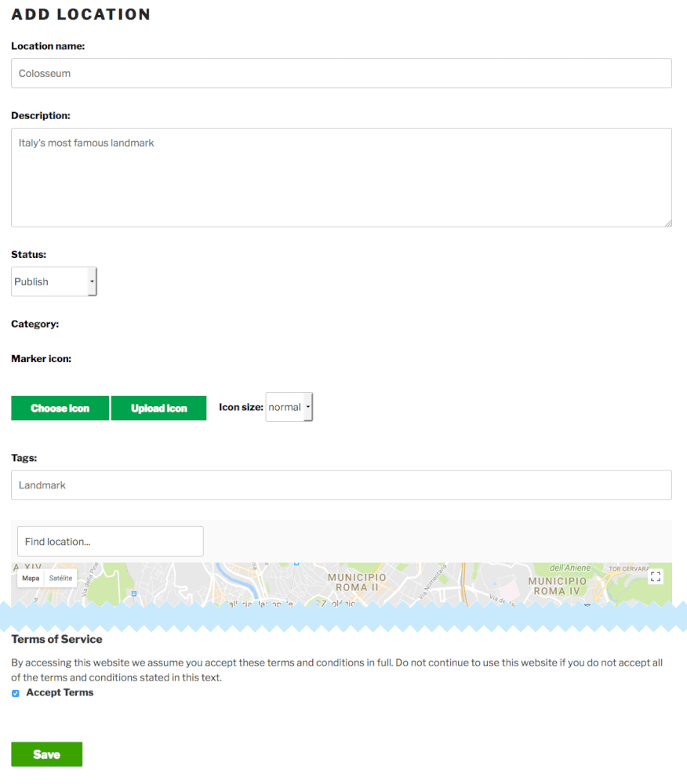The height and width of the screenshot is (784, 687).
Task: Click the Location name label
Action: click(x=48, y=46)
